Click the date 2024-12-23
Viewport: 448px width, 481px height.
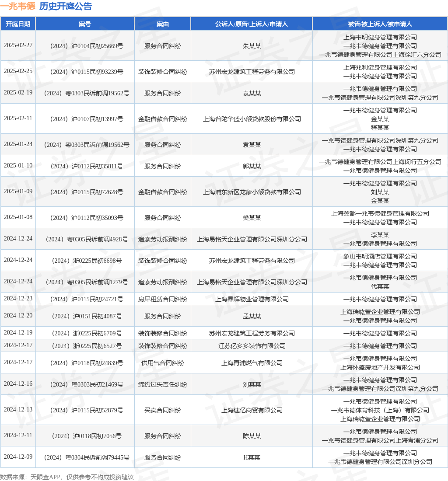click(x=18, y=299)
